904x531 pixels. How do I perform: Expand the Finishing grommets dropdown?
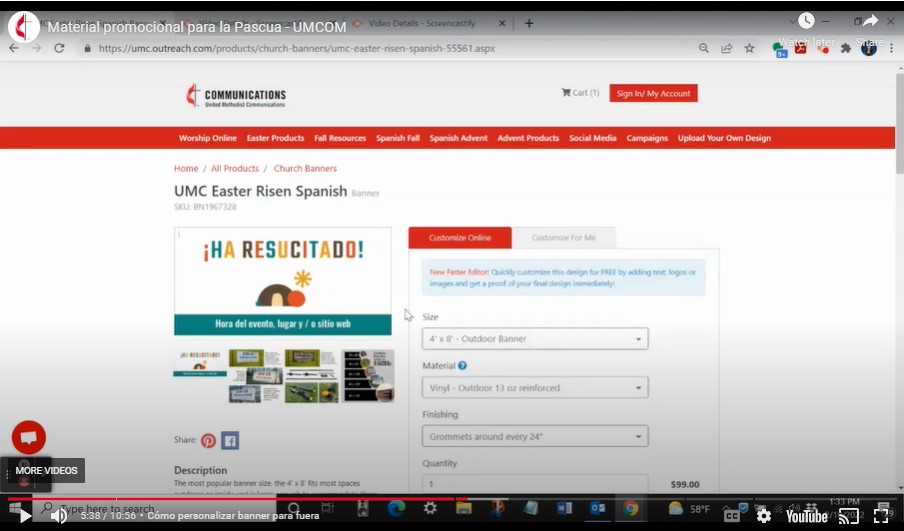click(535, 437)
